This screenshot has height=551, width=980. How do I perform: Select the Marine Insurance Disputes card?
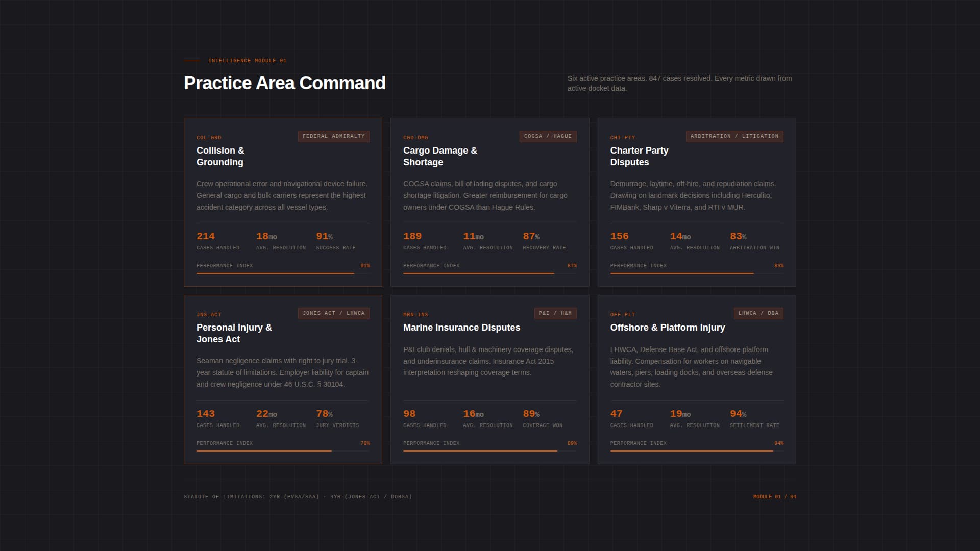(x=489, y=380)
